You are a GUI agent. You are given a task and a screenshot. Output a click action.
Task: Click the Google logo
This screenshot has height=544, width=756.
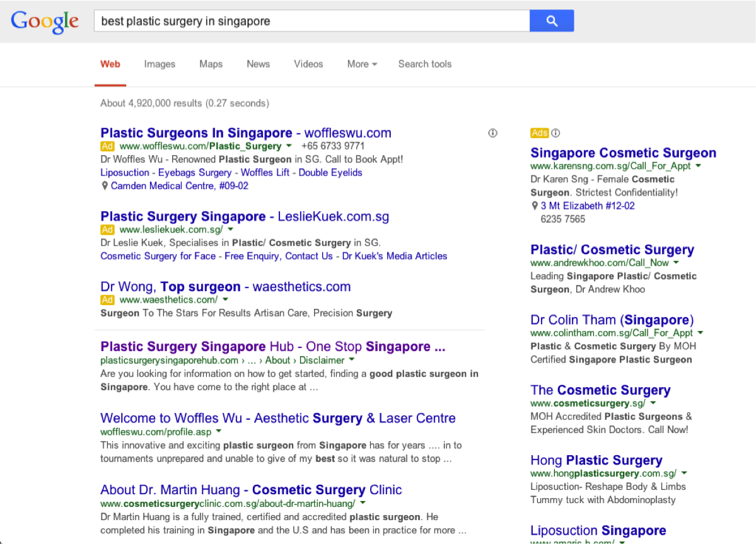coord(44,21)
